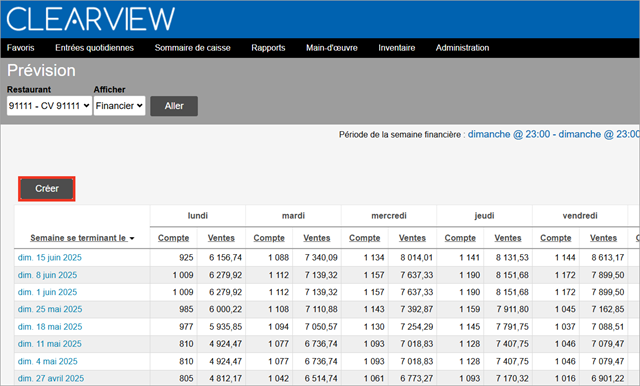Open the week dim. 8 juin 2025
Screen dimensions: 640x386
point(47,275)
